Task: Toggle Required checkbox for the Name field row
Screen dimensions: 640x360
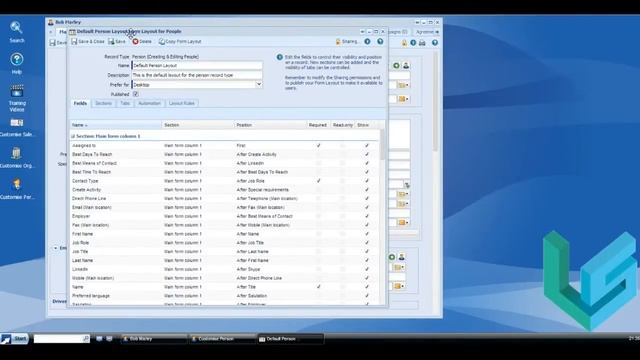Action: click(x=318, y=287)
